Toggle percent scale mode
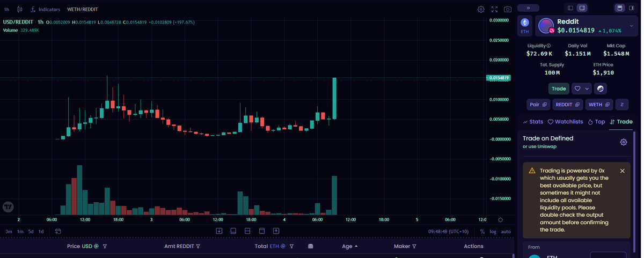Image resolution: width=644 pixels, height=258 pixels. pos(482,231)
